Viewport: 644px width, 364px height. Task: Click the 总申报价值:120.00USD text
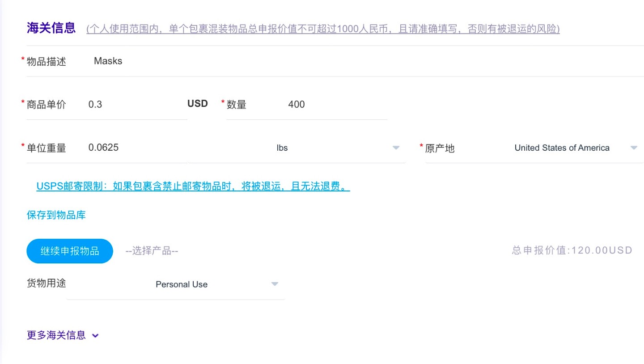click(572, 250)
